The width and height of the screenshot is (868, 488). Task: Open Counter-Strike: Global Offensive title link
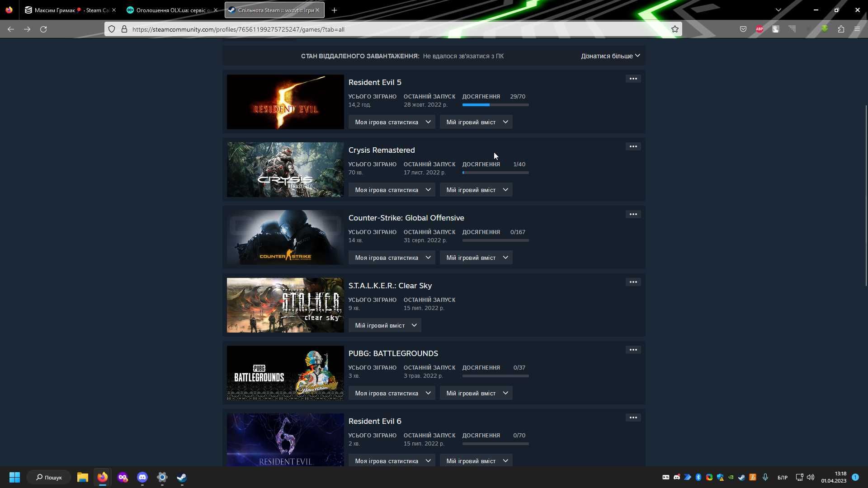click(406, 218)
